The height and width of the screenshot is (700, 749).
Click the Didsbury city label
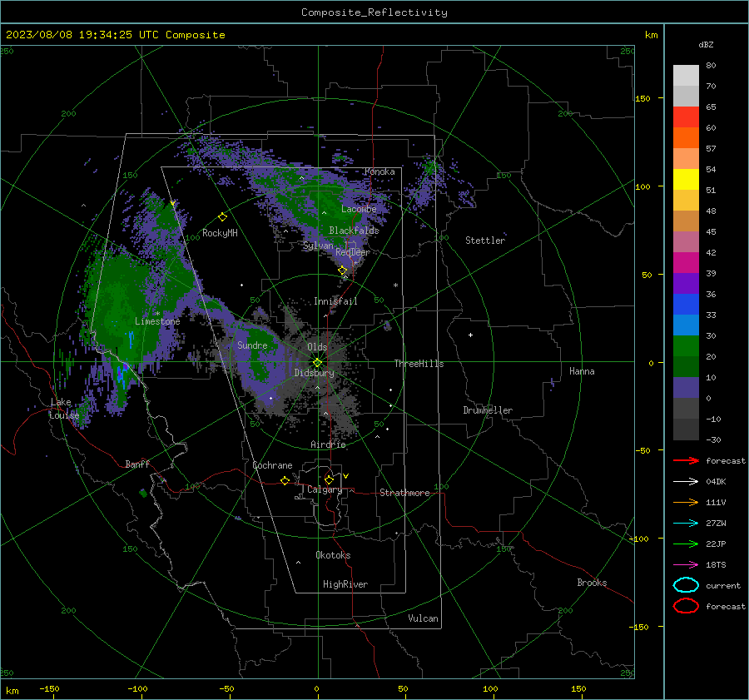314,373
